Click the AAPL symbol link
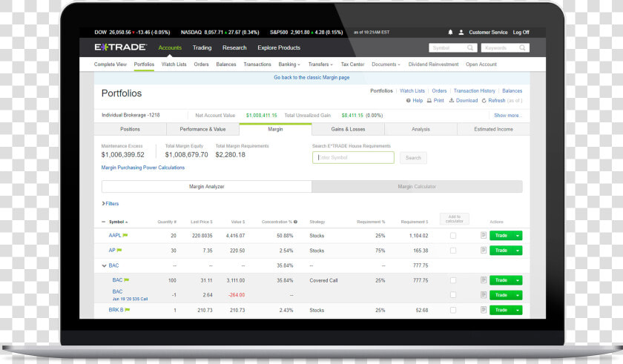623x364 pixels. [115, 236]
